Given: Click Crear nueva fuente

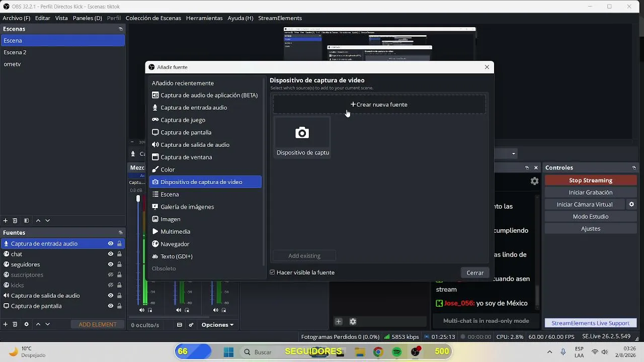Looking at the screenshot, I should 379,105.
